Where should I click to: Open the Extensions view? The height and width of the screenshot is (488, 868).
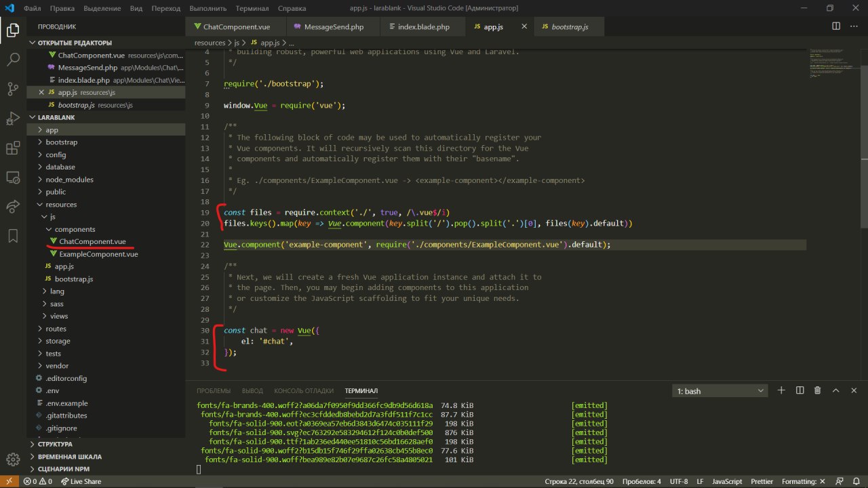(13, 148)
